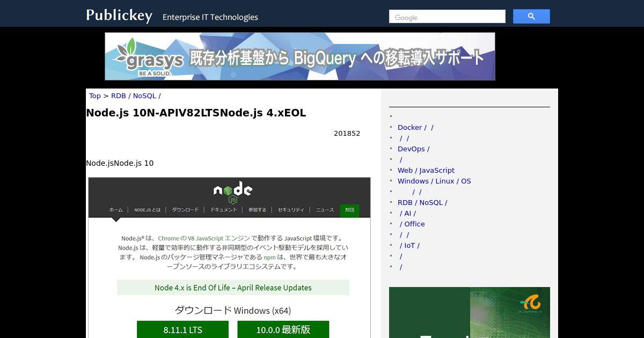The width and height of the screenshot is (644, 338).
Task: Click the Google search input field
Action: click(x=447, y=17)
